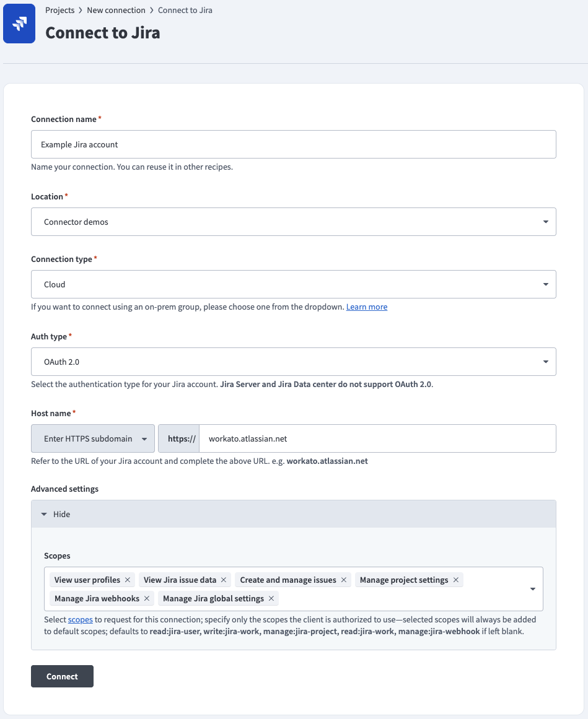The height and width of the screenshot is (719, 588).
Task: Open the Learn more link
Action: [x=366, y=307]
